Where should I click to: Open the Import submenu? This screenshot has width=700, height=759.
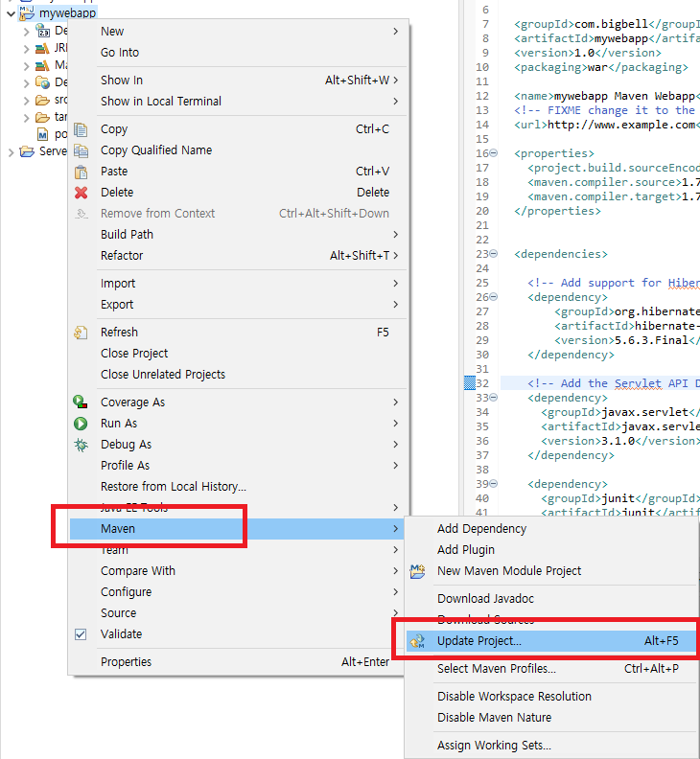[x=238, y=284]
